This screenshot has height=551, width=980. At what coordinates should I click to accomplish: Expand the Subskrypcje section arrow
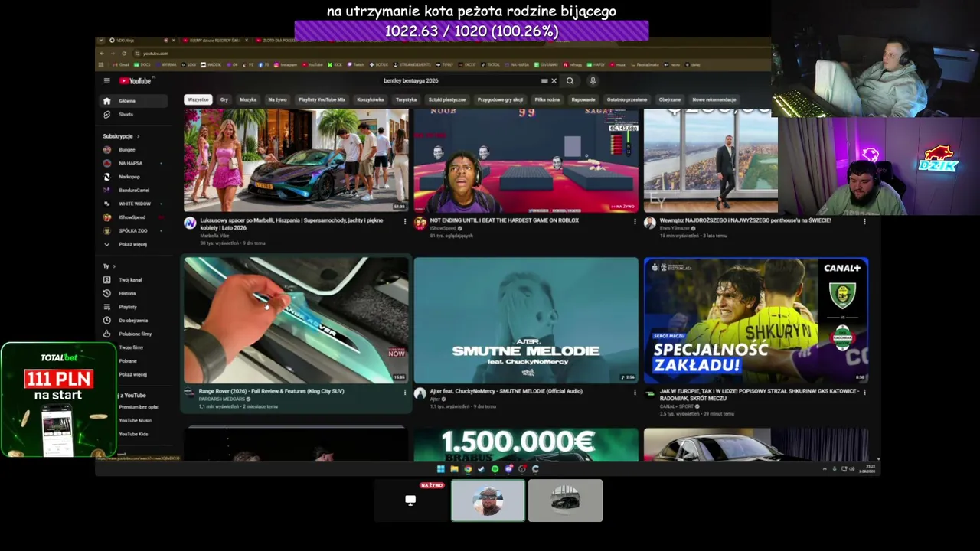(x=138, y=136)
